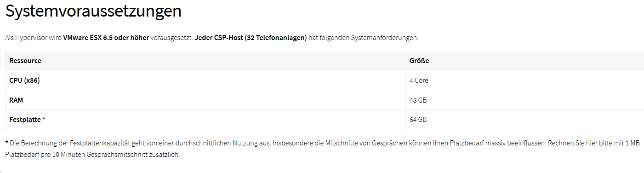Click the asterisk starting the footnote
The width and height of the screenshot is (644, 173).
click(6, 143)
